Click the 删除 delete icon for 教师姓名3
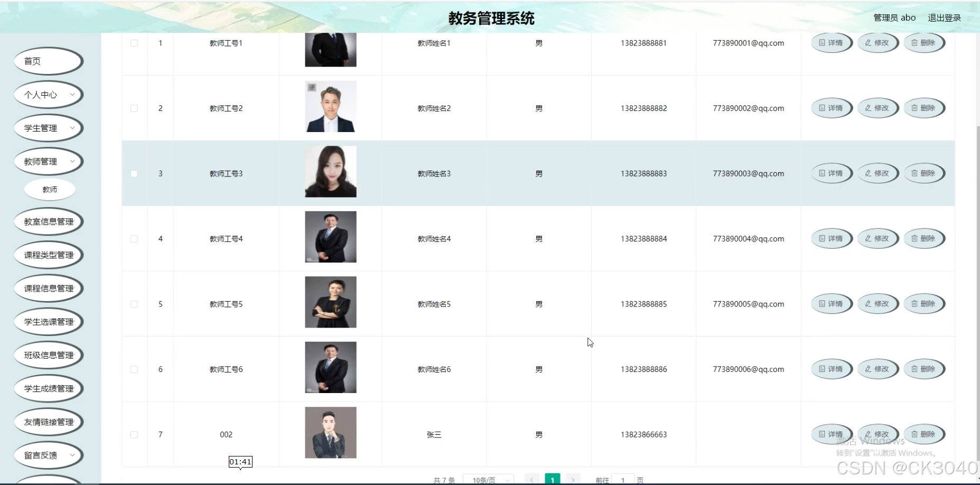980x485 pixels. 924,173
